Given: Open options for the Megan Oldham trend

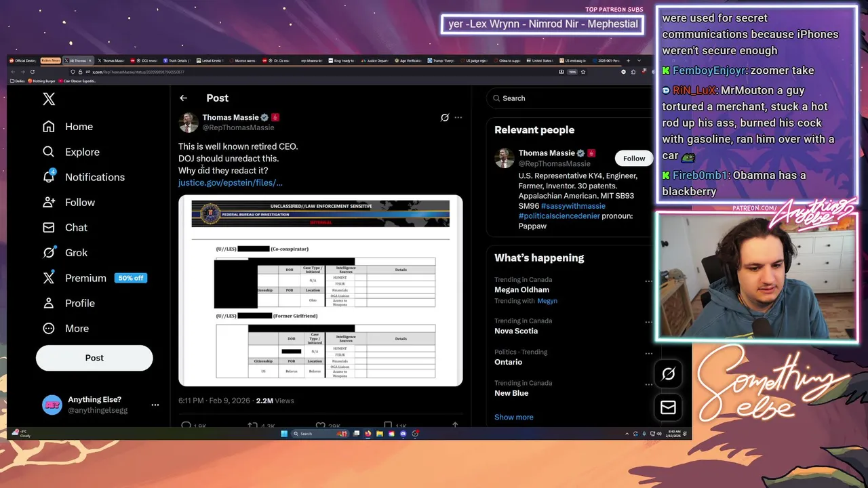Looking at the screenshot, I should tap(648, 281).
